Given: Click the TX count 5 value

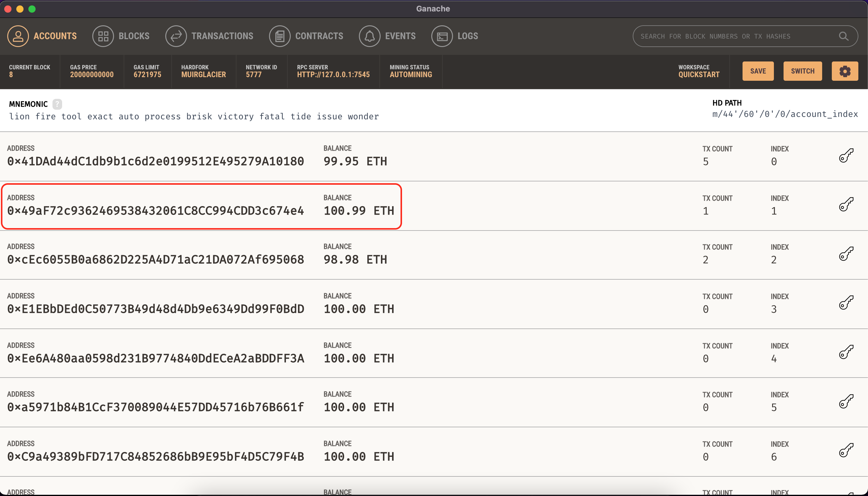Looking at the screenshot, I should pos(705,162).
